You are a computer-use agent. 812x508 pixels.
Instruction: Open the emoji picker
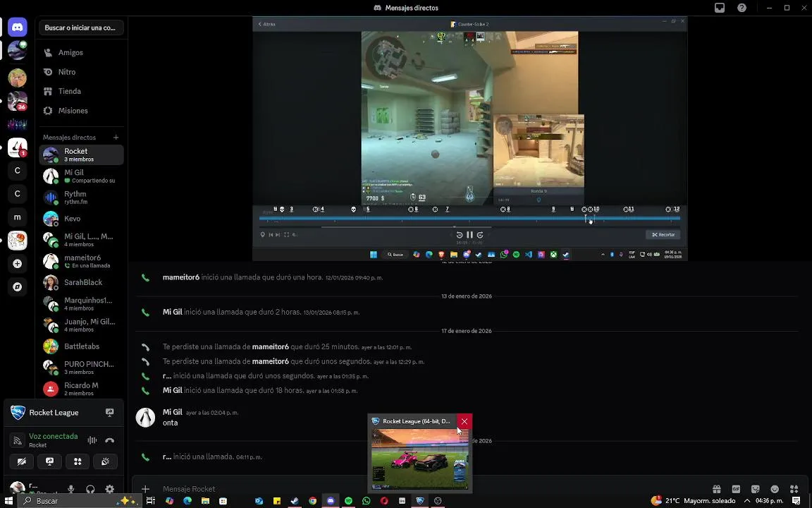click(x=775, y=489)
